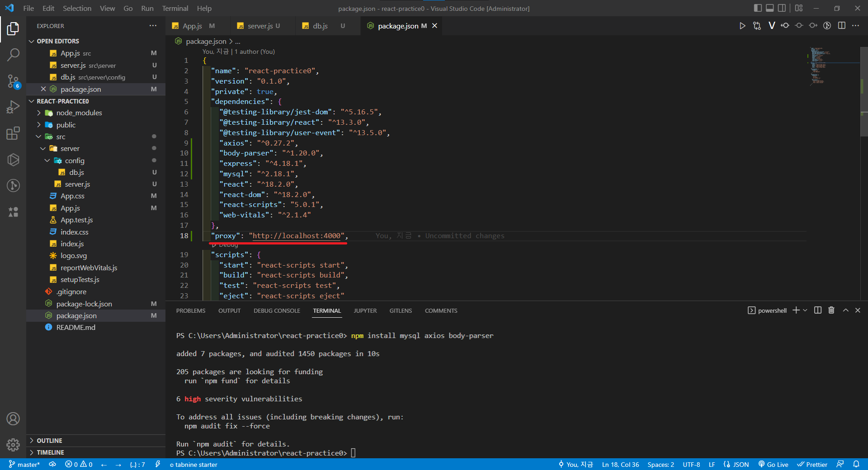Maximize the panel size with caret icon
This screenshot has height=470, width=868.
[845, 310]
